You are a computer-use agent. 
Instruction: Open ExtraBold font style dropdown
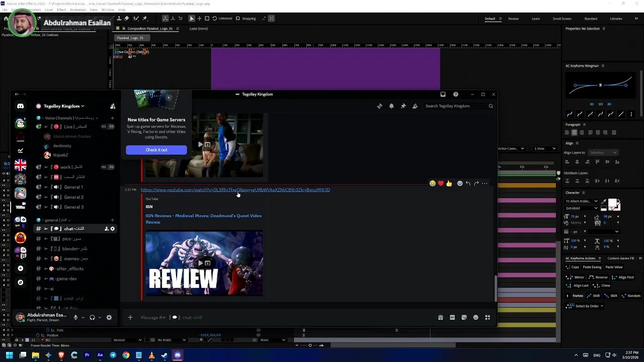click(582, 208)
